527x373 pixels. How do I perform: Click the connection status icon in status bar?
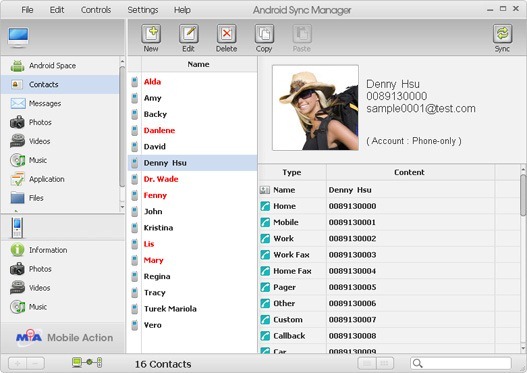tap(87, 362)
